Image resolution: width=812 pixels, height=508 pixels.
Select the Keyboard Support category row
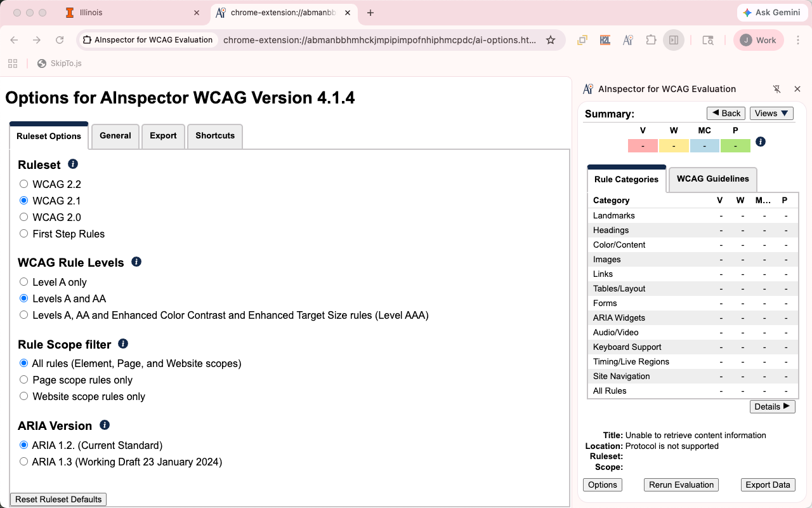pyautogui.click(x=693, y=347)
